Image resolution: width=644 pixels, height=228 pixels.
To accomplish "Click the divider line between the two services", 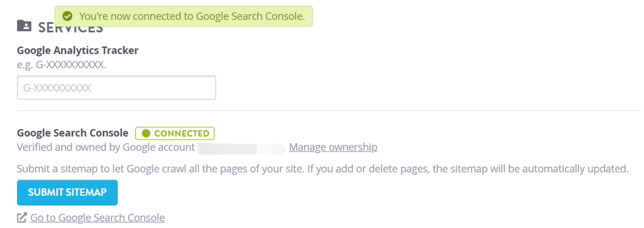I will click(x=329, y=111).
